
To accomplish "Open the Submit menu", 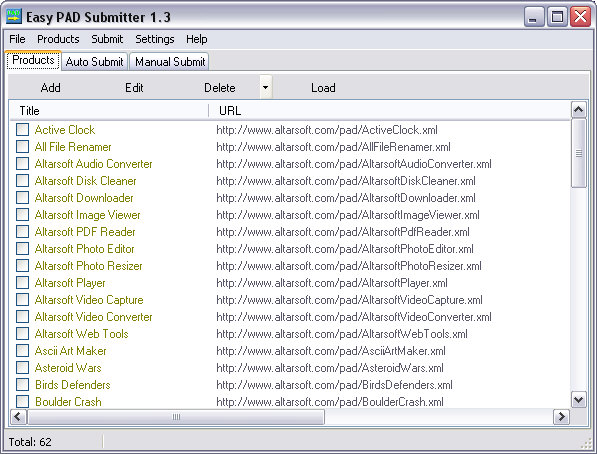I will 107,39.
